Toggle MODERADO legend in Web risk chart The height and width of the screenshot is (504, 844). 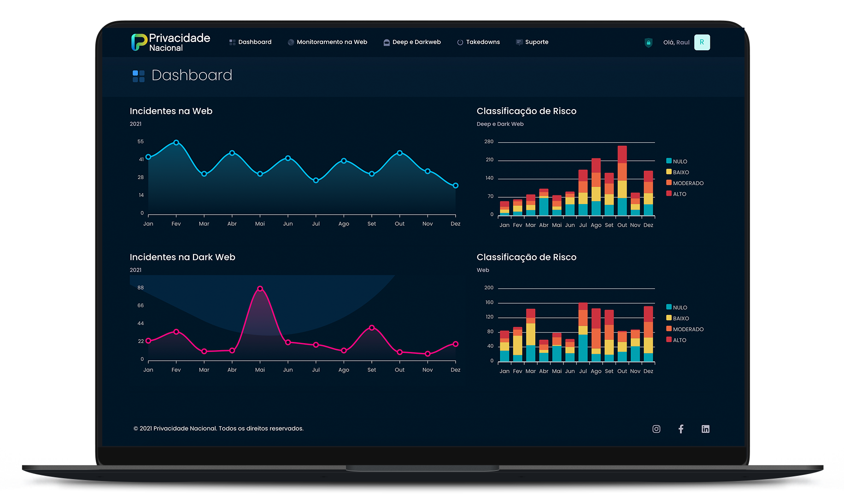tap(685, 329)
